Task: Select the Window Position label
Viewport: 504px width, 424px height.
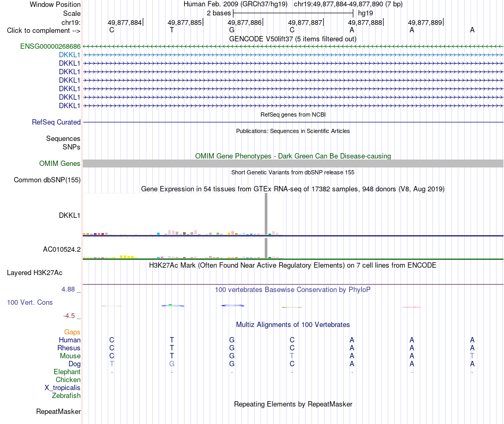Action: (x=55, y=4)
